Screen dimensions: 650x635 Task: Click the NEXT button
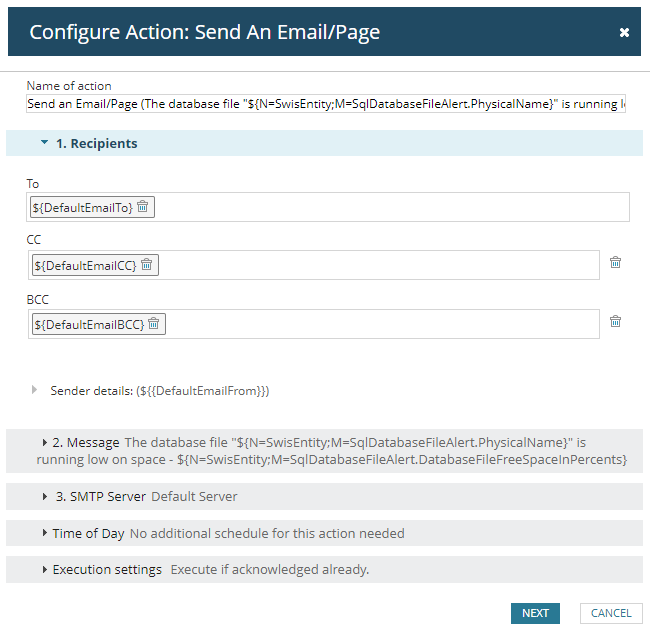[x=535, y=613]
